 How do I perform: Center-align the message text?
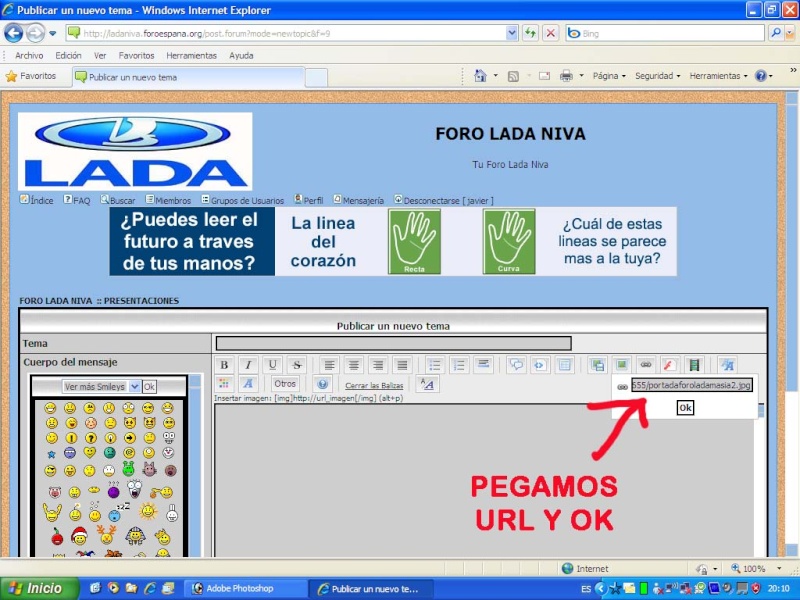click(x=354, y=365)
